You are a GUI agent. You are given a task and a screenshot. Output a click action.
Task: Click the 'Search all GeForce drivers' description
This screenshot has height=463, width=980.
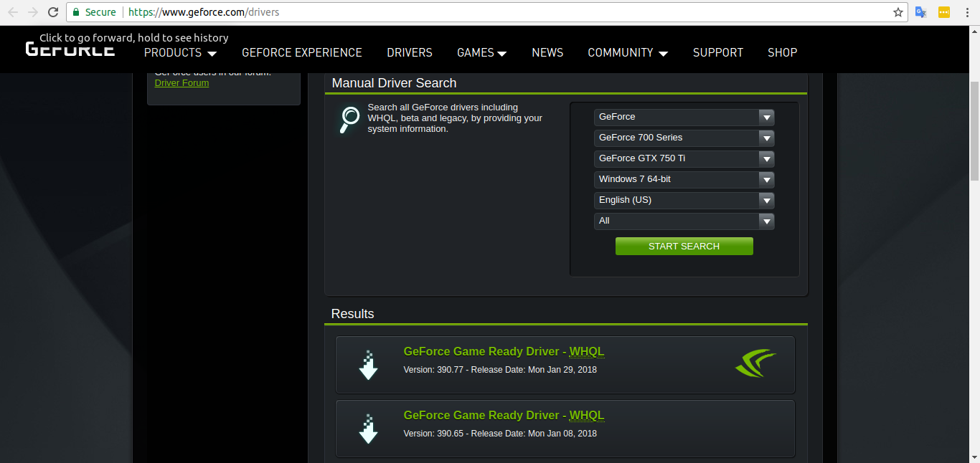tap(455, 118)
